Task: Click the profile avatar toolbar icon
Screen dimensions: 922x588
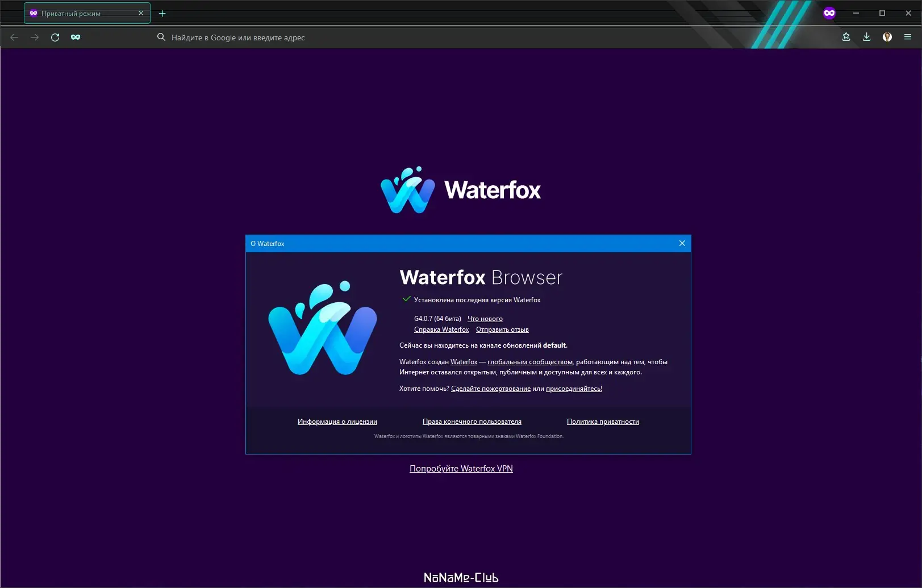Action: [887, 37]
